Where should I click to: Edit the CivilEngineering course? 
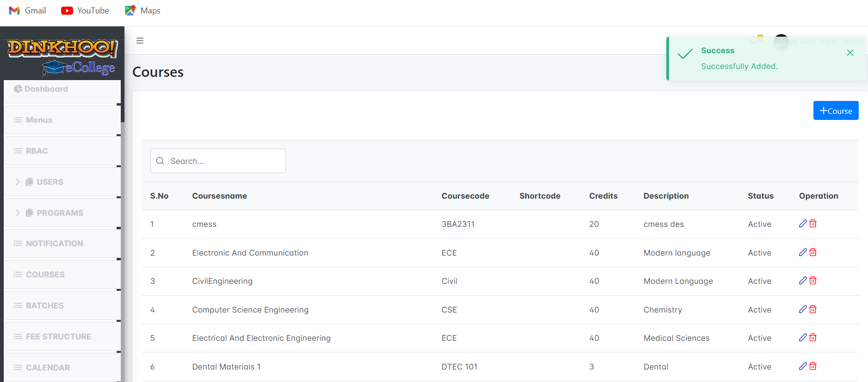[x=803, y=281]
